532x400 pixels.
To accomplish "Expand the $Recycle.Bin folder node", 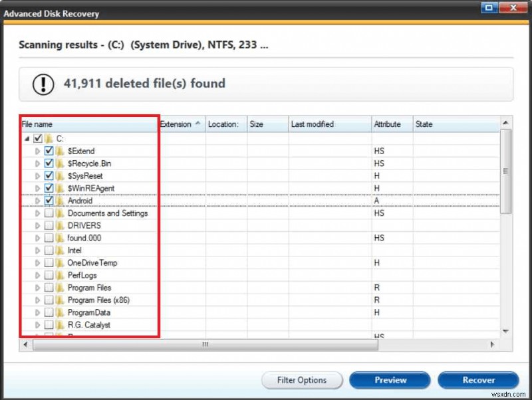I will [x=38, y=163].
